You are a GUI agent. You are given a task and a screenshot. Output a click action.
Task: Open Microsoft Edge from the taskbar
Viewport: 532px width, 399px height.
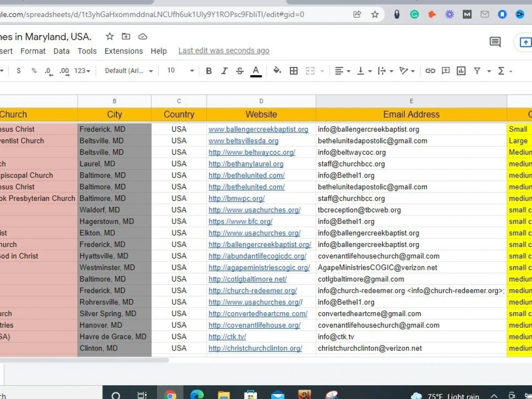pos(197,395)
